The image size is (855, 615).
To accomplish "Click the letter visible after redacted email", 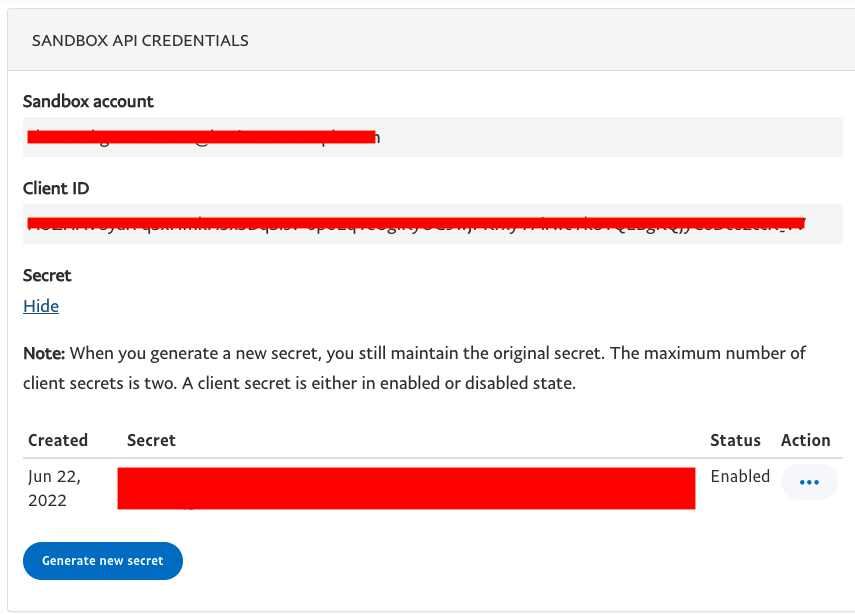I will pyautogui.click(x=377, y=138).
